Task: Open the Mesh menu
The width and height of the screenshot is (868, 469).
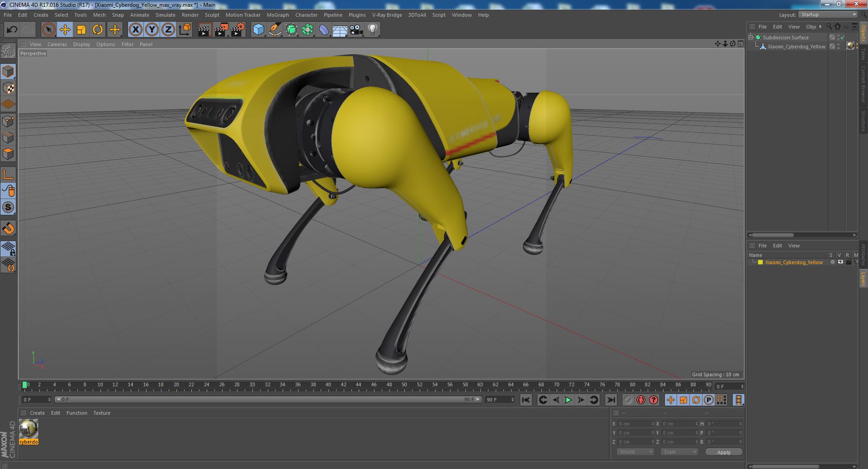Action: click(99, 15)
